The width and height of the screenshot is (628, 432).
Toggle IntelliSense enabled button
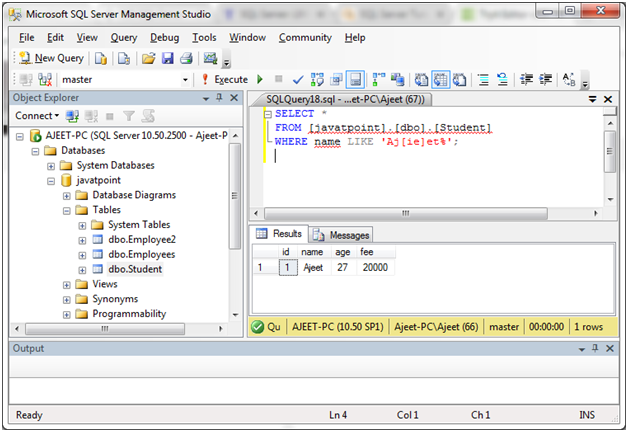point(355,80)
